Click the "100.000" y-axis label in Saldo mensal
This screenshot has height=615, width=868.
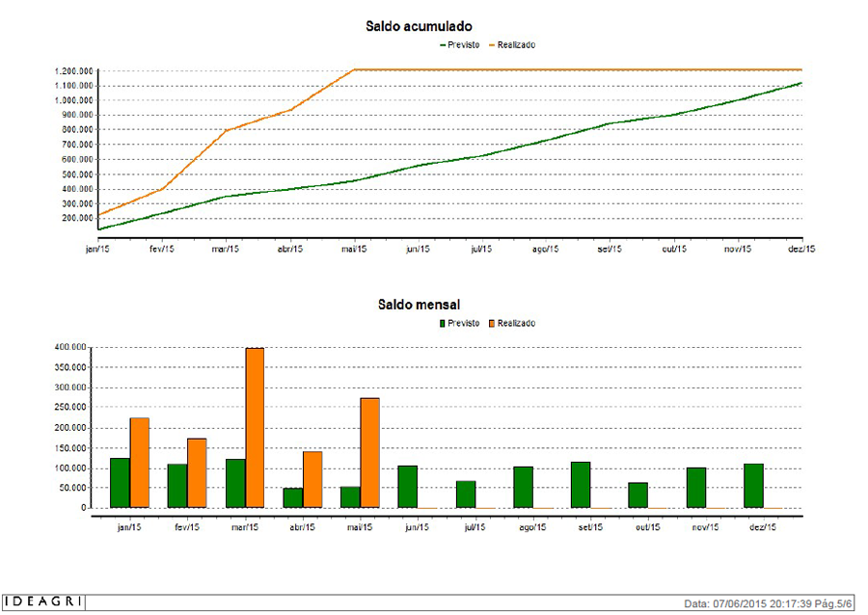click(70, 468)
